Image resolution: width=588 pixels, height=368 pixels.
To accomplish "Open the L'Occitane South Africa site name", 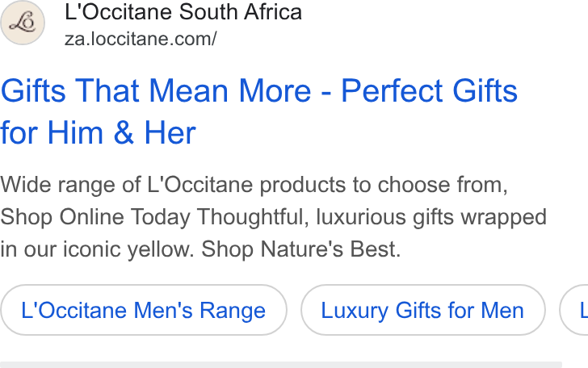I will (183, 12).
